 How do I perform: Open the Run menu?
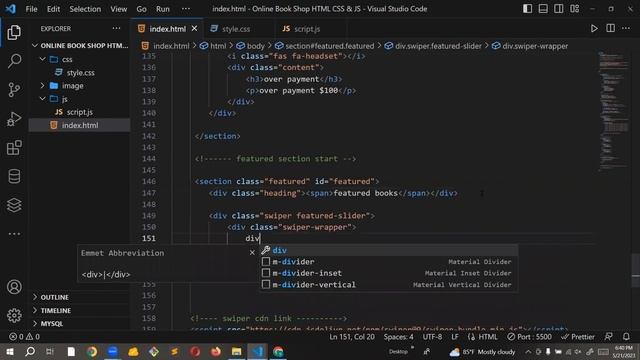(x=162, y=9)
